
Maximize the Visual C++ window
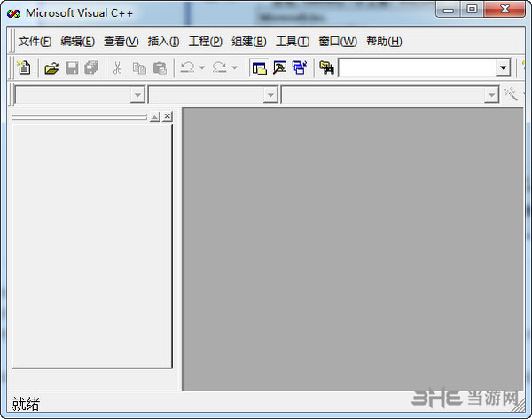tap(472, 9)
